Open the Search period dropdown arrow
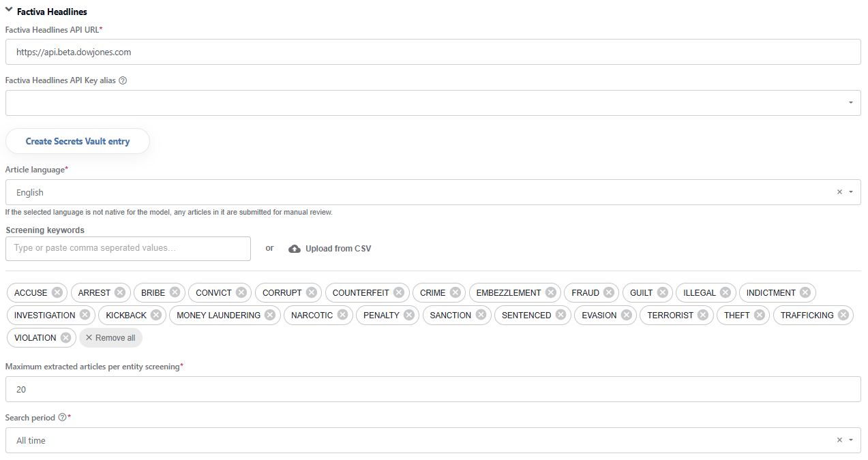 851,440
